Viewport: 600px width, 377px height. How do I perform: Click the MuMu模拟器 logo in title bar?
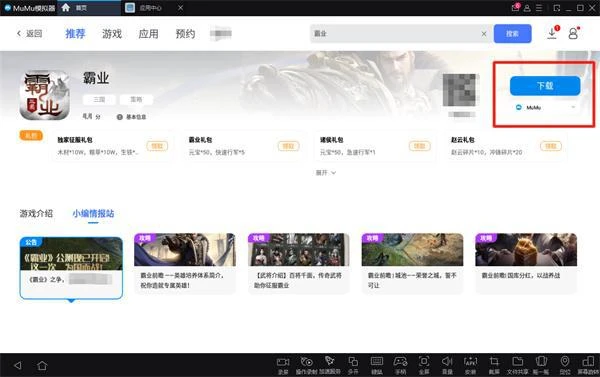click(x=30, y=8)
